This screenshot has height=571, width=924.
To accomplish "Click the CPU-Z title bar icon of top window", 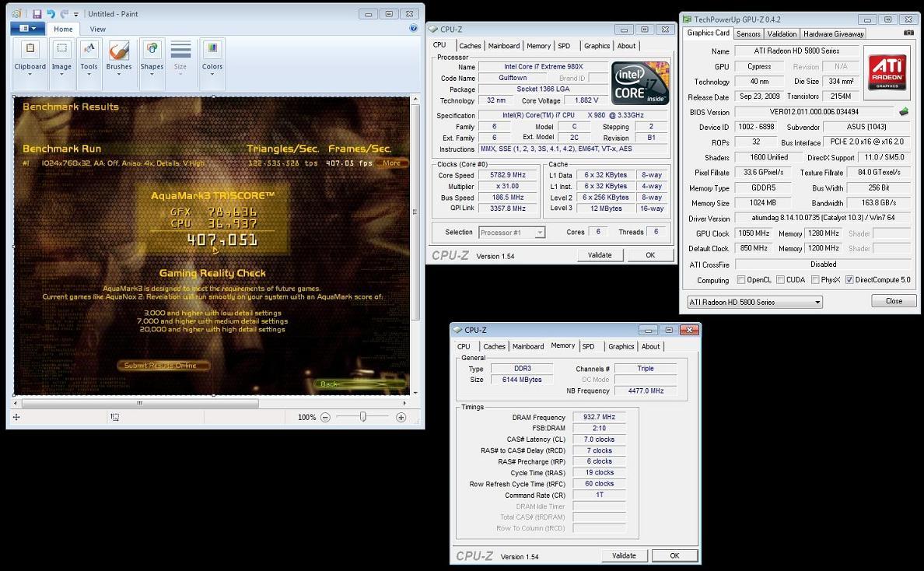I will [x=433, y=29].
